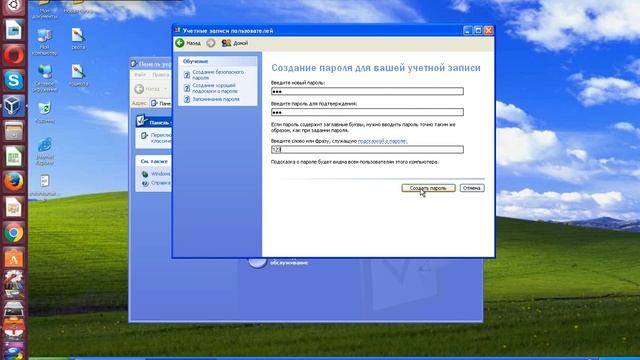Screen dimensions: 640x360
Task: Open VirtualBox from the Ubuntu dock
Action: (13, 106)
